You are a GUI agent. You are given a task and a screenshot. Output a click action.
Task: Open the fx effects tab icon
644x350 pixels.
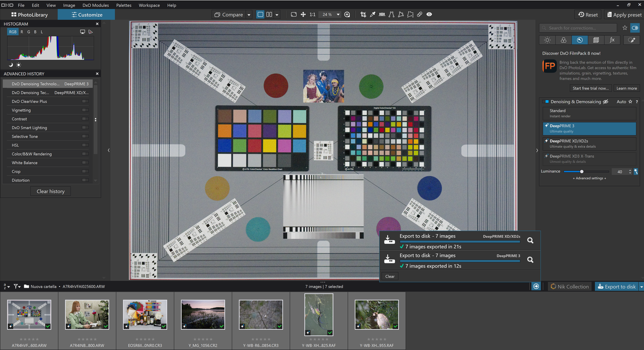(x=612, y=40)
